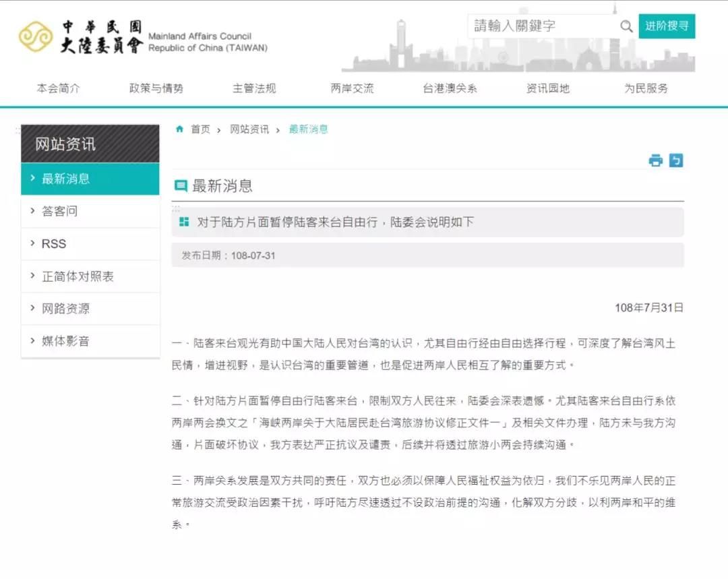Click the 最新消息 section heading
Screen dimensions: 728x579
pyautogui.click(x=222, y=186)
